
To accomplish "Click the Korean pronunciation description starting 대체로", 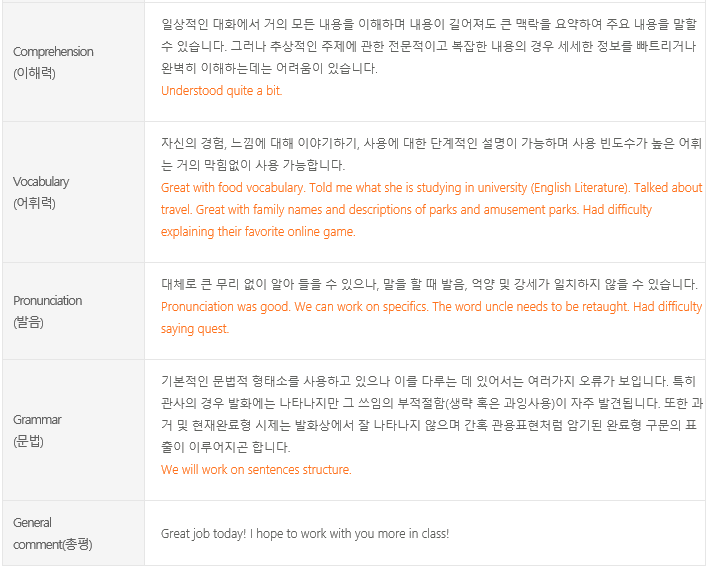I will click(x=430, y=284).
